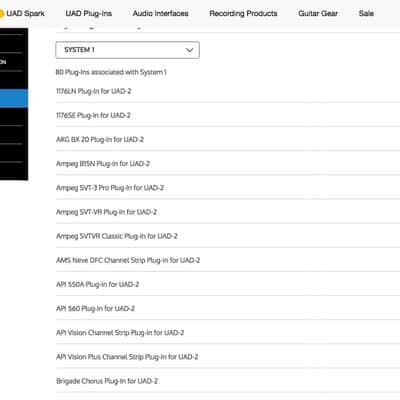The width and height of the screenshot is (400, 400).
Task: Open the UAD Spark menu
Action: coord(25,14)
